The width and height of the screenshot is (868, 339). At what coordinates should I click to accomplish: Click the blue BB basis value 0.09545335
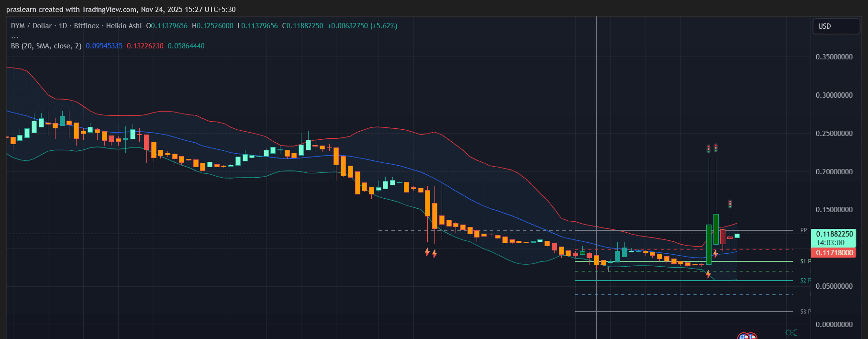(104, 46)
